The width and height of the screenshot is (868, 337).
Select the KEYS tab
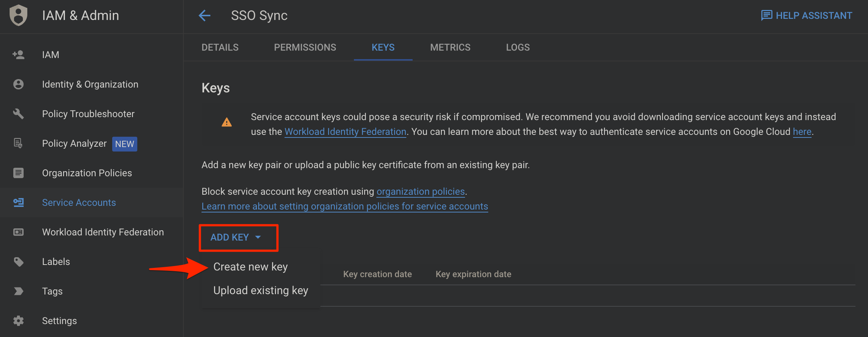pyautogui.click(x=383, y=47)
